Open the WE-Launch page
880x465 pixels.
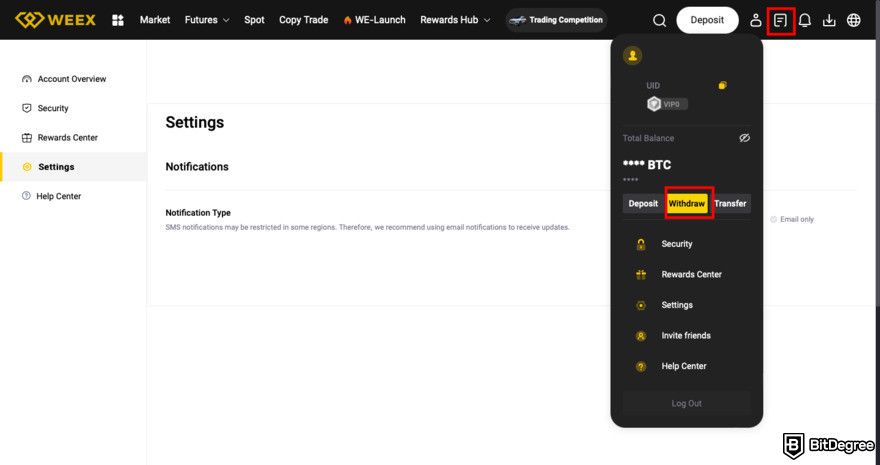coord(380,20)
